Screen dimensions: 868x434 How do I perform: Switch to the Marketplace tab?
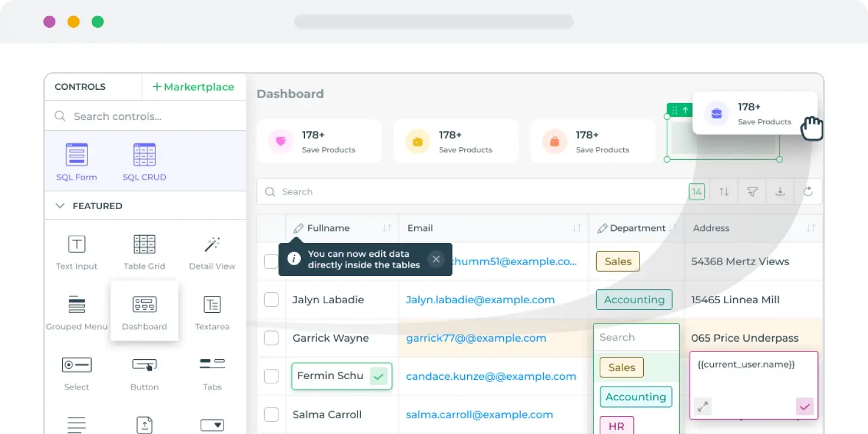coord(194,87)
